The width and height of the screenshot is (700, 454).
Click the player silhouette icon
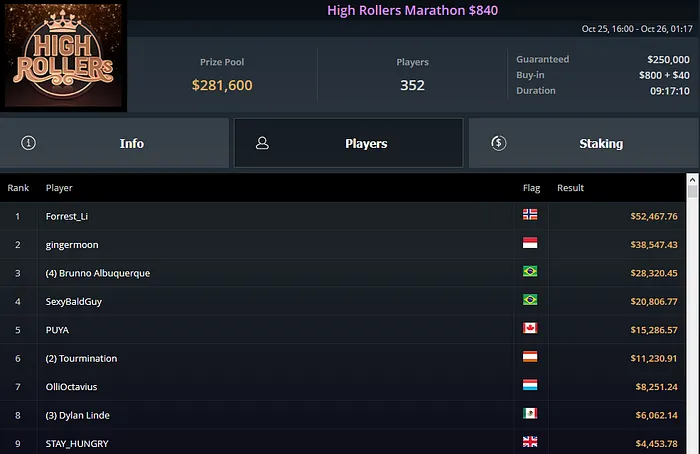click(262, 143)
